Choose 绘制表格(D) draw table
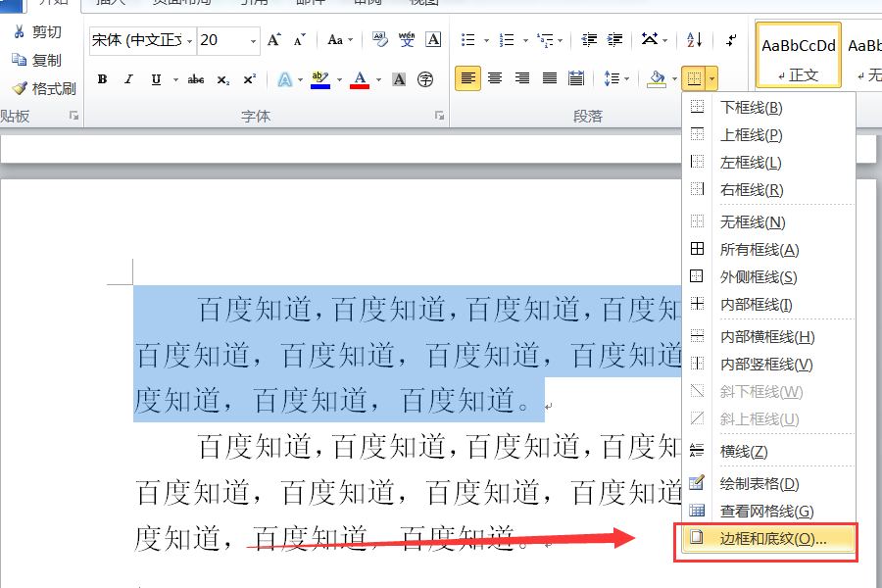This screenshot has height=588, width=882. [768, 483]
